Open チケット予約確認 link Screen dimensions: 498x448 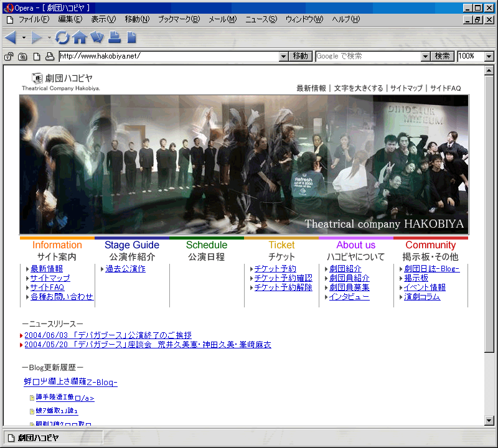283,278
